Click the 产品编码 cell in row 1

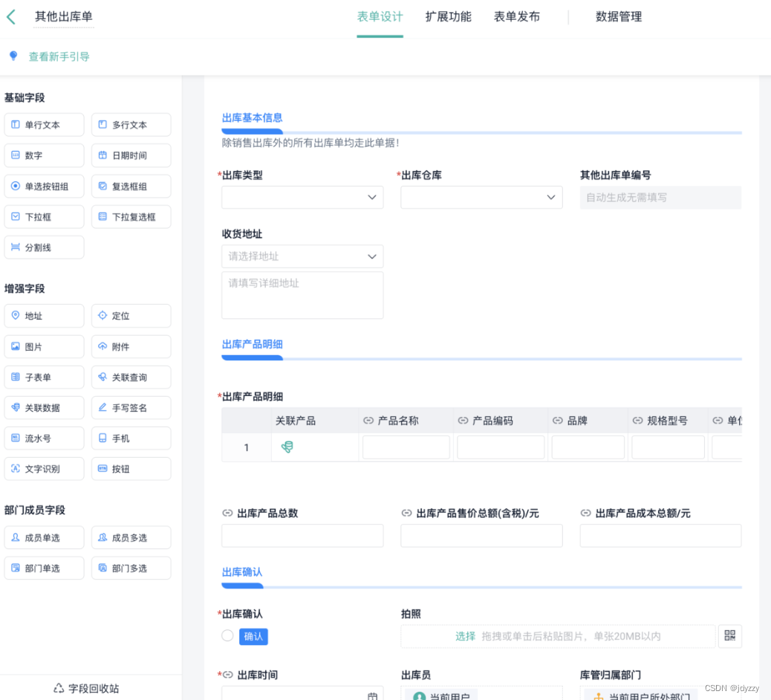tap(501, 447)
